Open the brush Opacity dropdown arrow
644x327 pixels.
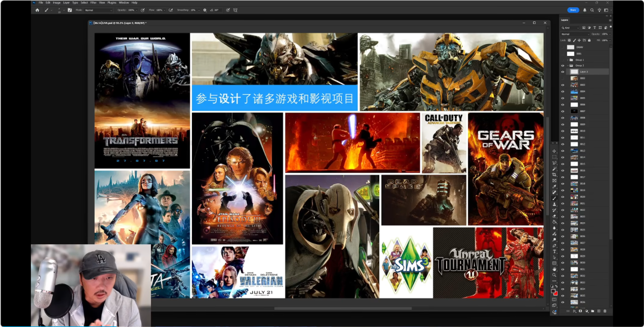(x=137, y=10)
